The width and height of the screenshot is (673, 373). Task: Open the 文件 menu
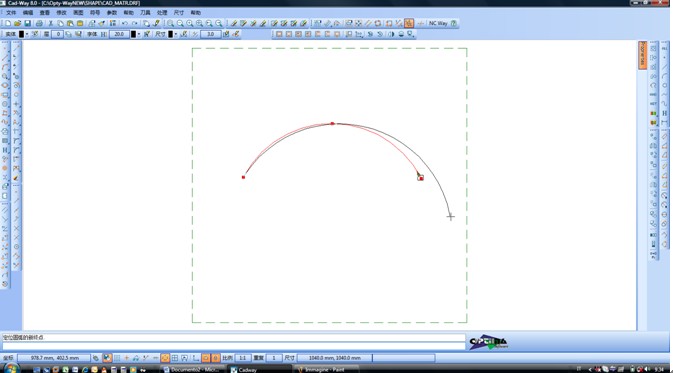11,13
